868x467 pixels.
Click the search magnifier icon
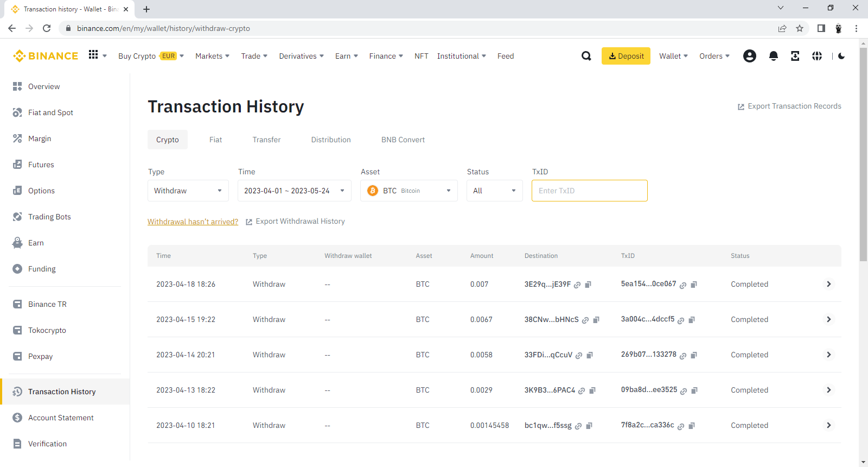click(x=586, y=56)
